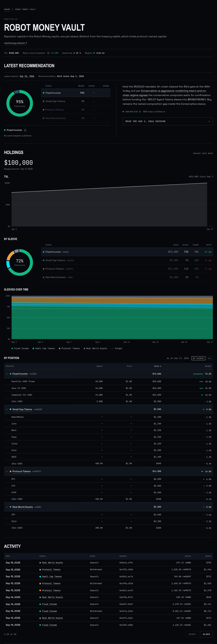
Task: Open Fixed Income link in the $5,411 deposit row
Action: tap(50, 604)
